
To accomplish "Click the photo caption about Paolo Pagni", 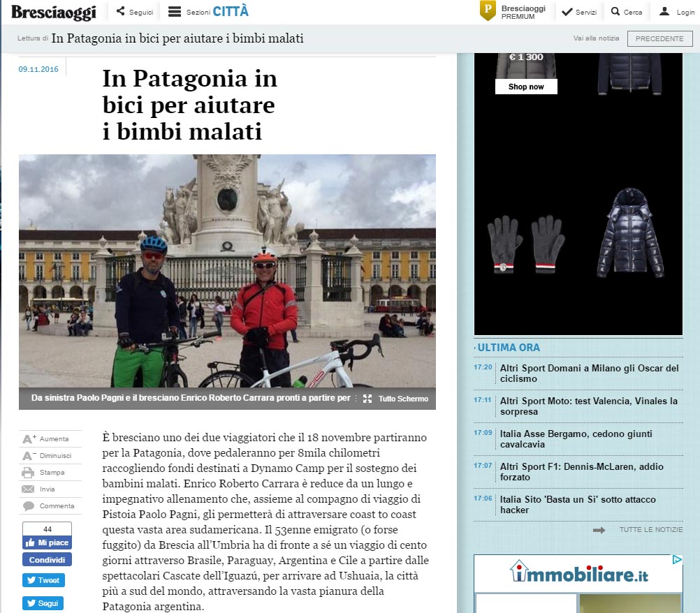I will click(191, 398).
